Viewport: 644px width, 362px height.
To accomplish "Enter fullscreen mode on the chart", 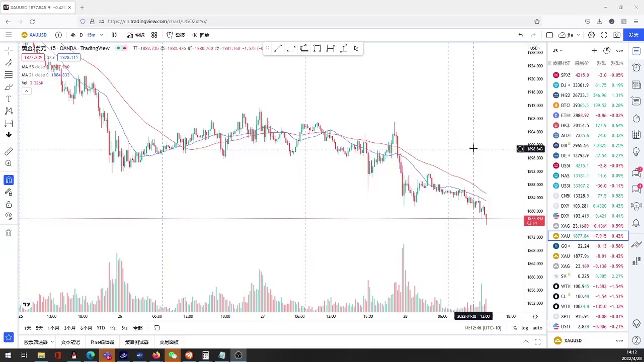I will (604, 35).
